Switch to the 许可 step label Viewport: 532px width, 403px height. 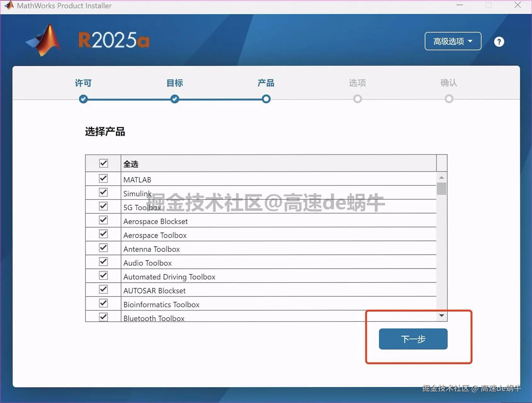click(x=83, y=83)
